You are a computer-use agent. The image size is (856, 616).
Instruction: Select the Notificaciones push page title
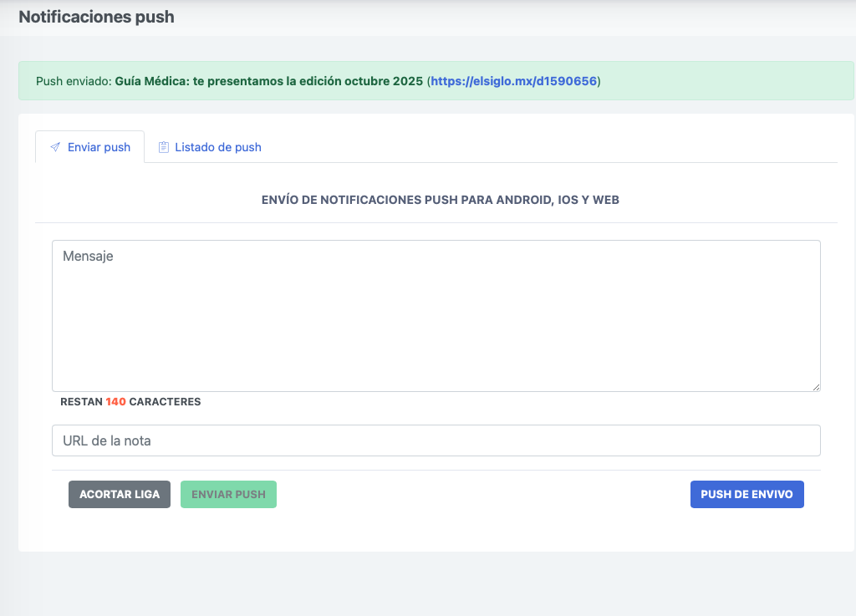click(x=96, y=17)
